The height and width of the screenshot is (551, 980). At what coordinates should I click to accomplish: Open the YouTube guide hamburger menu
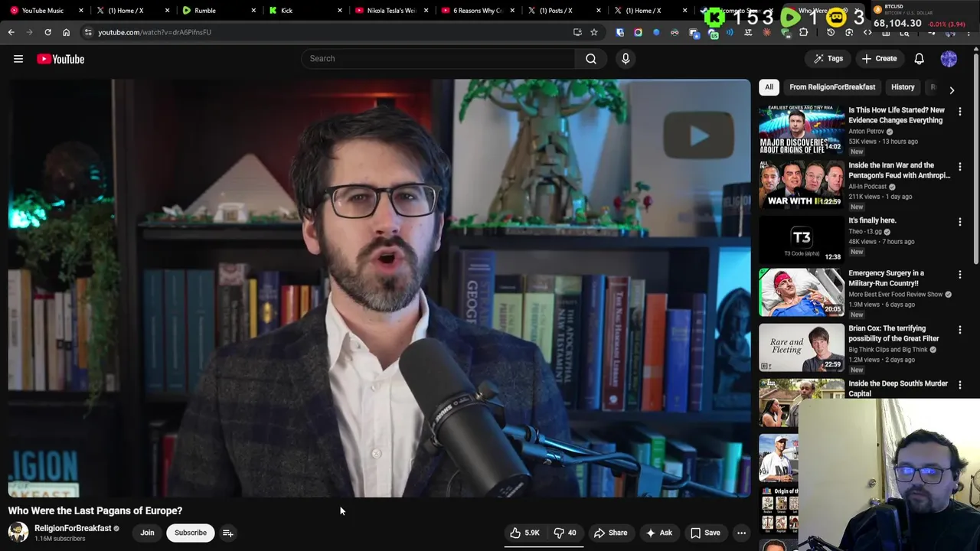(x=18, y=59)
